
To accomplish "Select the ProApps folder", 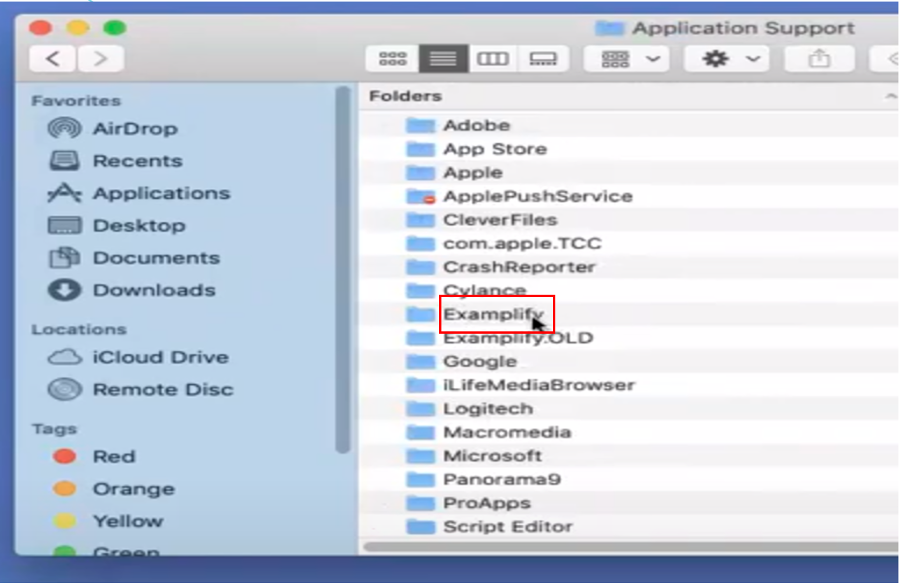I will (x=468, y=503).
